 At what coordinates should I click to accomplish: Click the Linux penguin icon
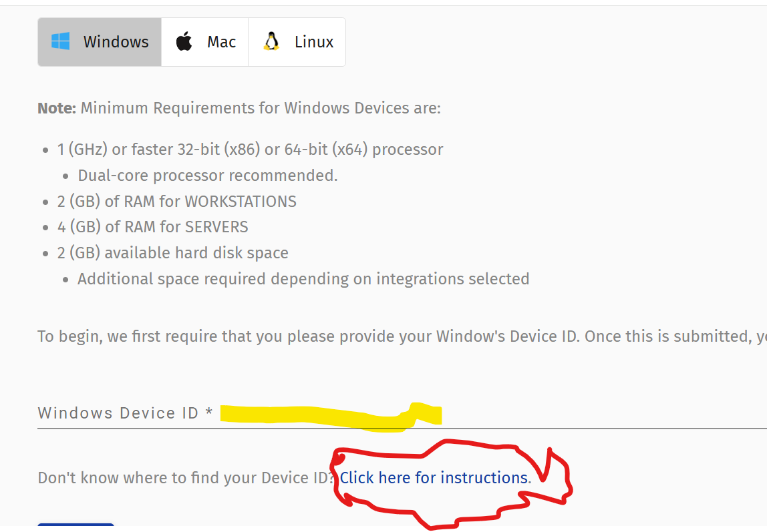271,41
